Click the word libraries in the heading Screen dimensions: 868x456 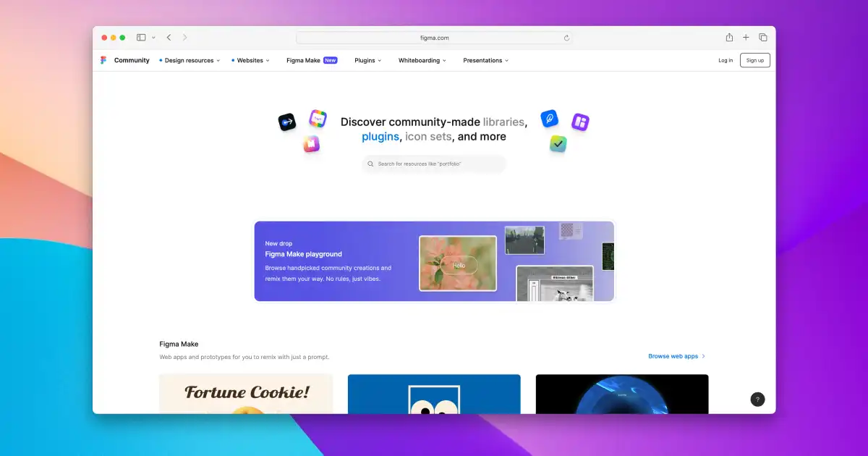point(504,122)
